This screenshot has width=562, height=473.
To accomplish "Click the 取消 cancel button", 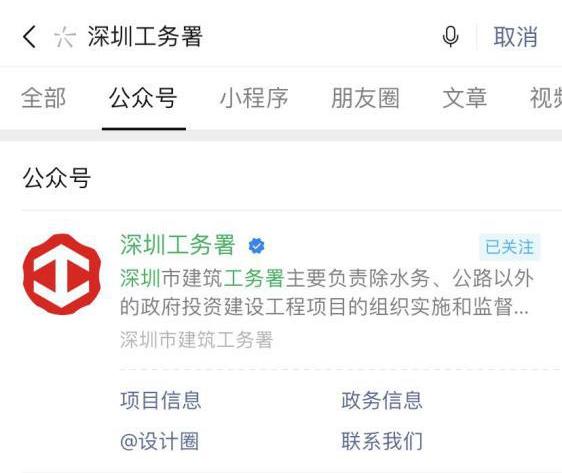I will click(x=515, y=37).
